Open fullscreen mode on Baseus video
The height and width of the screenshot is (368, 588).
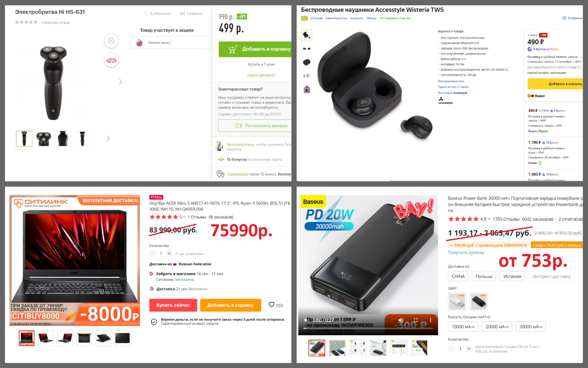coord(416,320)
